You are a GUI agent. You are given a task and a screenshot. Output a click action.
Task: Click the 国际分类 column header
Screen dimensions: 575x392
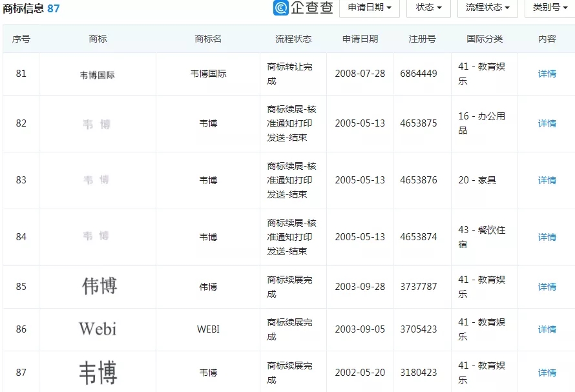coord(483,39)
